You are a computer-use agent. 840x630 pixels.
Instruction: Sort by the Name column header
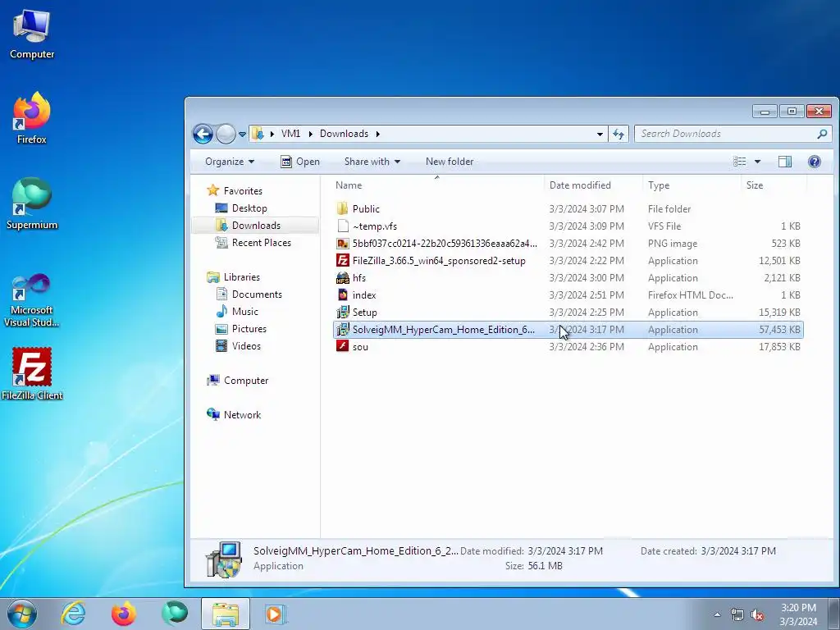pos(436,185)
